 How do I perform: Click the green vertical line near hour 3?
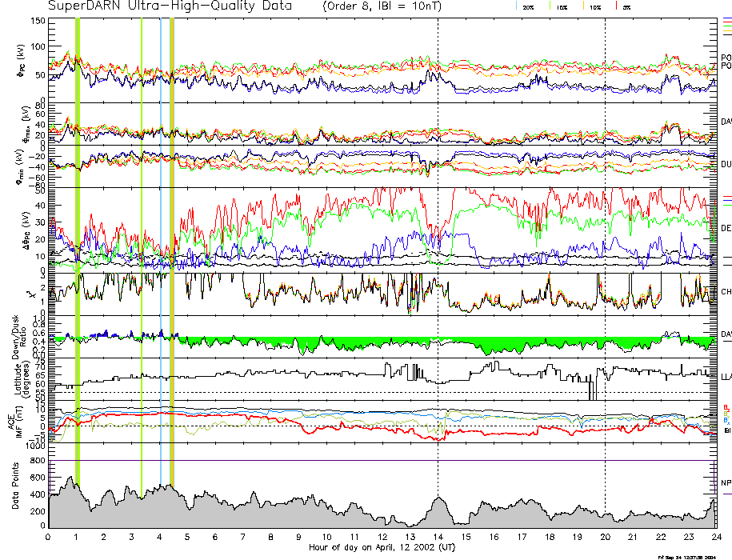142,240
